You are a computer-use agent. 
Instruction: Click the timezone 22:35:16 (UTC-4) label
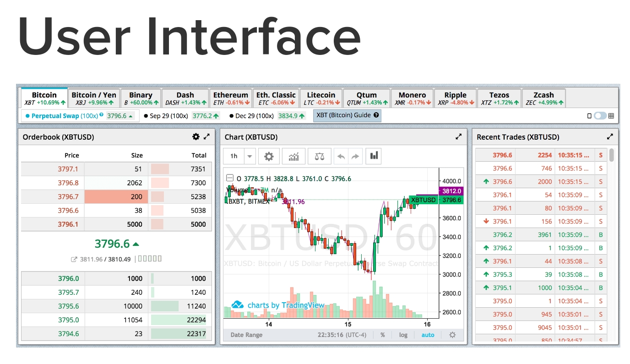click(x=342, y=335)
